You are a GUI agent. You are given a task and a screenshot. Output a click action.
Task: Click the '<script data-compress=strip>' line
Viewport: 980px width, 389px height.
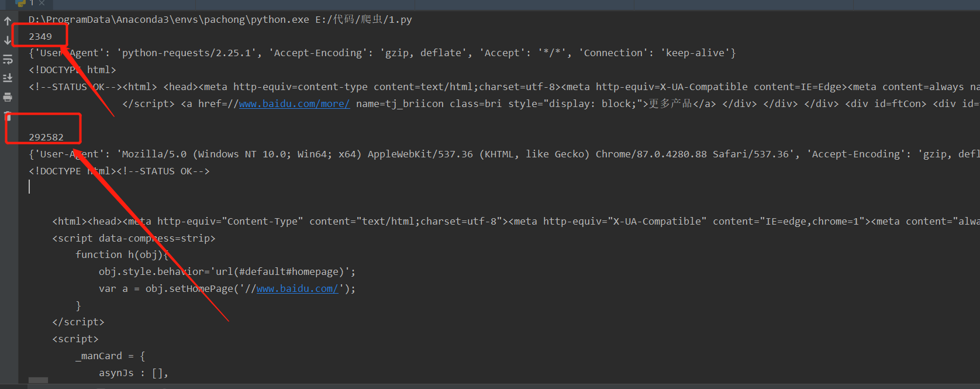pos(134,238)
